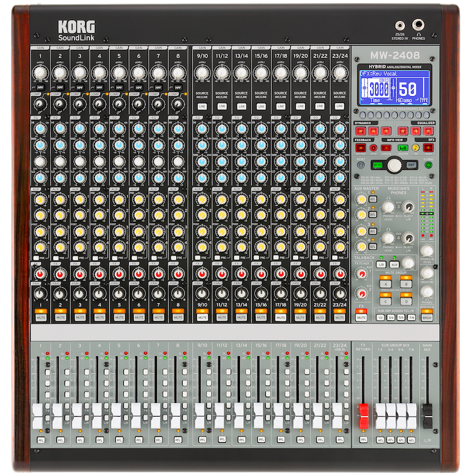
Task: Click the channel 19/20 red FX send knob
Action: coord(300,274)
